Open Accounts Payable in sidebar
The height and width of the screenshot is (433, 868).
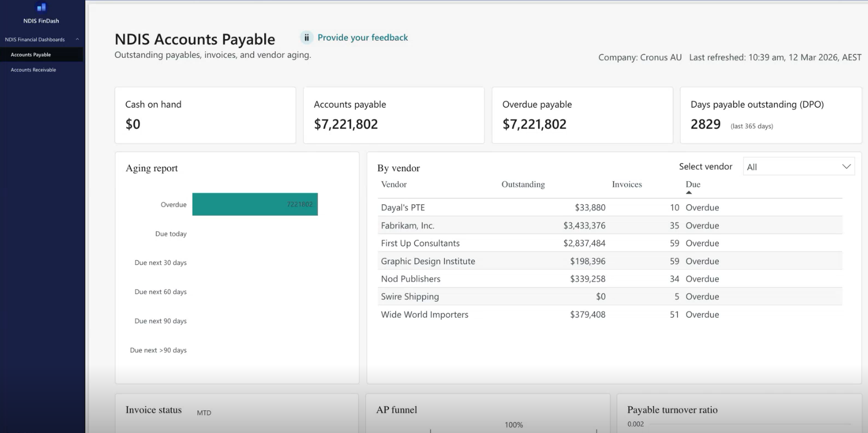tap(31, 55)
